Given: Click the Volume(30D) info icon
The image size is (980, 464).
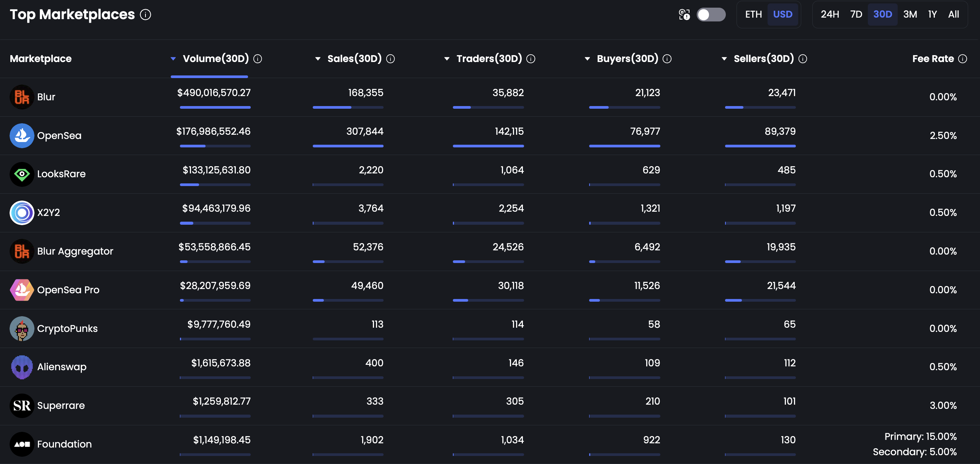Looking at the screenshot, I should tap(258, 59).
